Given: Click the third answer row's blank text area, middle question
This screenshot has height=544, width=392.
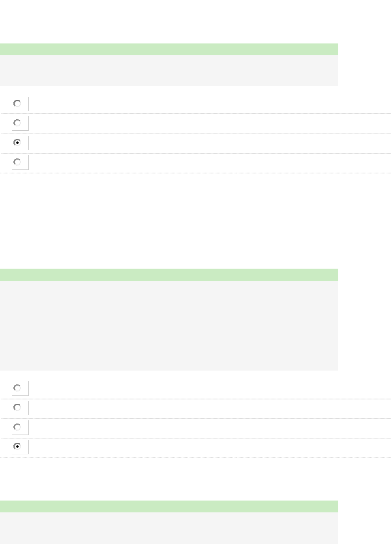Looking at the screenshot, I should pos(209,427).
